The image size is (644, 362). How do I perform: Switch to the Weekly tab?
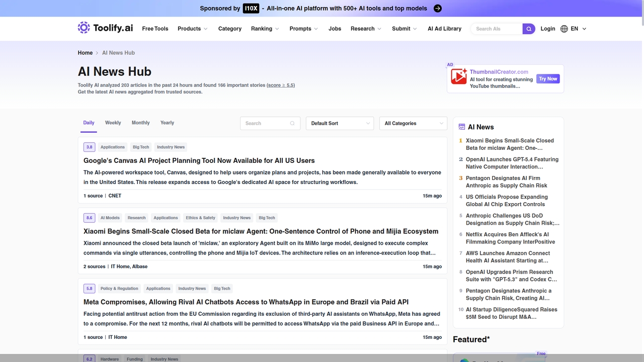pyautogui.click(x=113, y=123)
